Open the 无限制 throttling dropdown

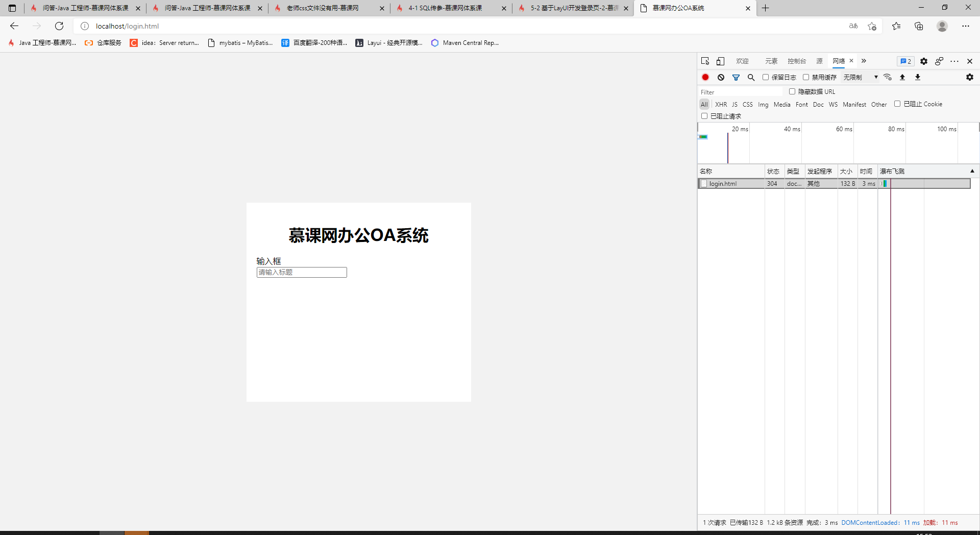861,77
